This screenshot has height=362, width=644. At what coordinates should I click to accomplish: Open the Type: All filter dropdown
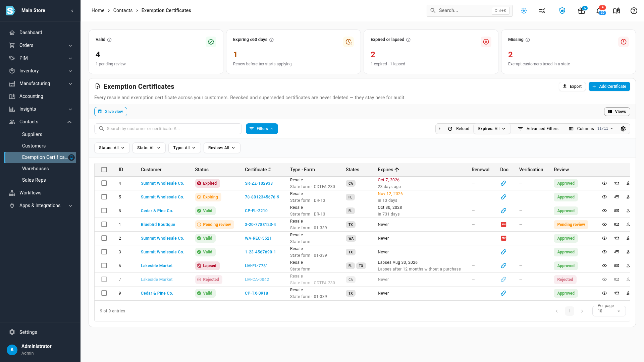click(184, 148)
